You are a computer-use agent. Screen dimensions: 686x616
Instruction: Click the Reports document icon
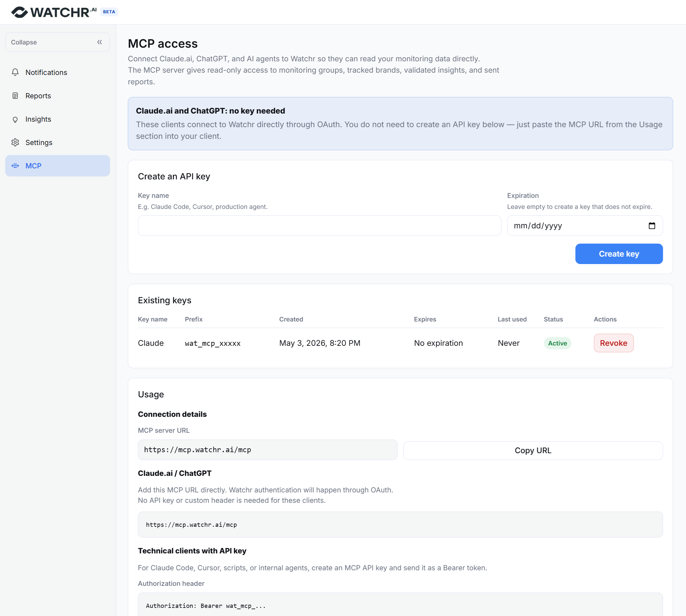pos(15,96)
